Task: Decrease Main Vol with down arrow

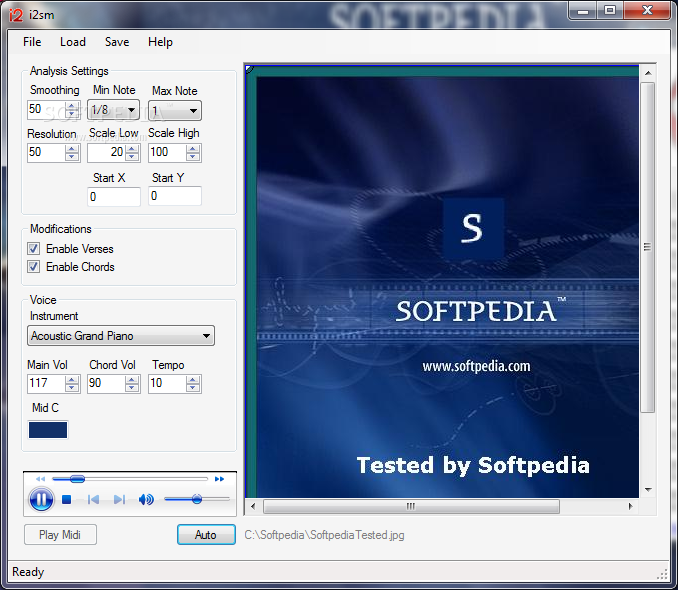Action: point(72,388)
